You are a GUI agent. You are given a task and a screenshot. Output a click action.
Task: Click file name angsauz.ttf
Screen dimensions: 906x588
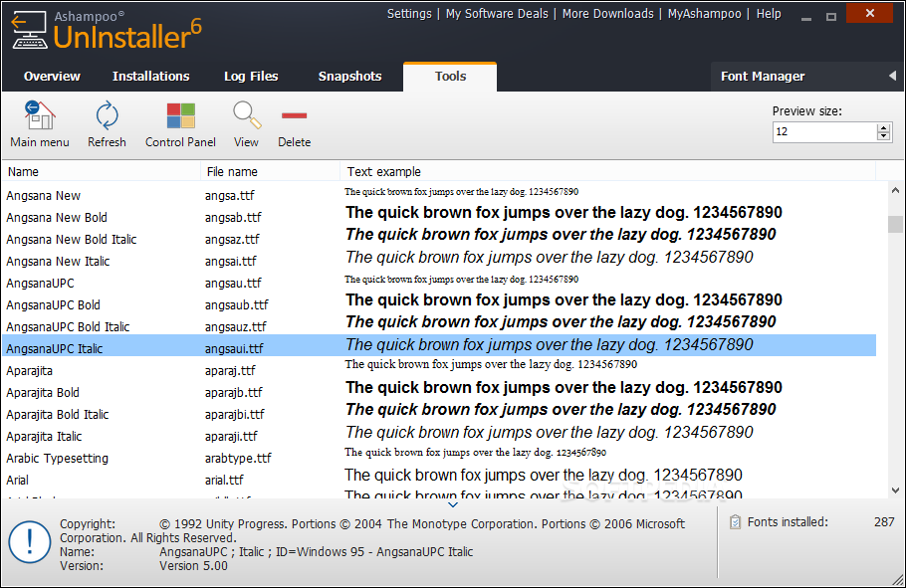(x=236, y=327)
